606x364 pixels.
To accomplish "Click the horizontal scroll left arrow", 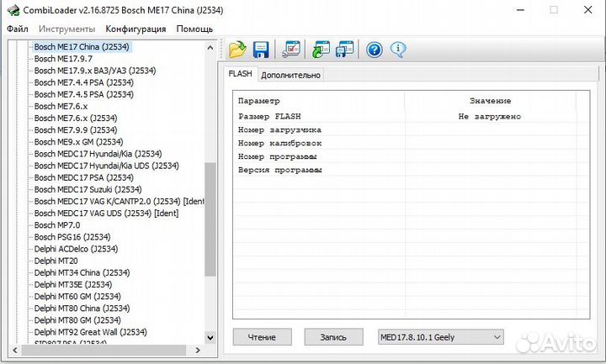I will (x=15, y=350).
